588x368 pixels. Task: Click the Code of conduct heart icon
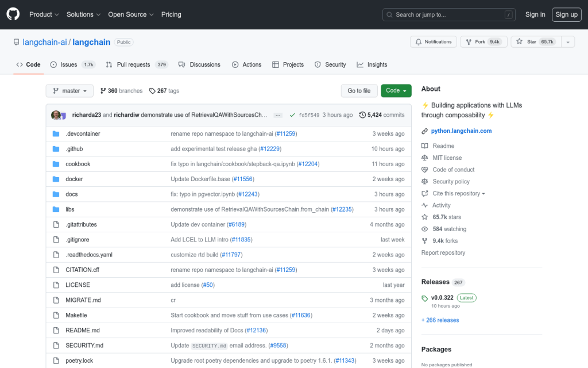pos(424,170)
